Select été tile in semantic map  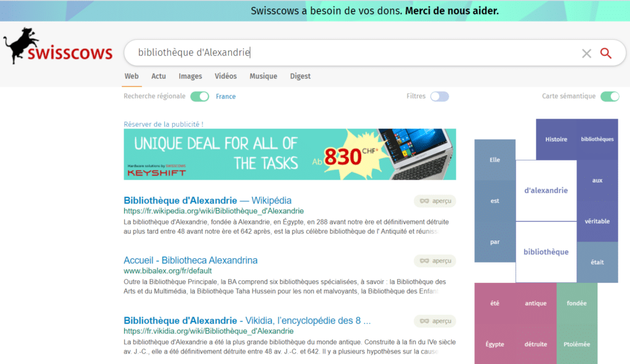(x=495, y=303)
